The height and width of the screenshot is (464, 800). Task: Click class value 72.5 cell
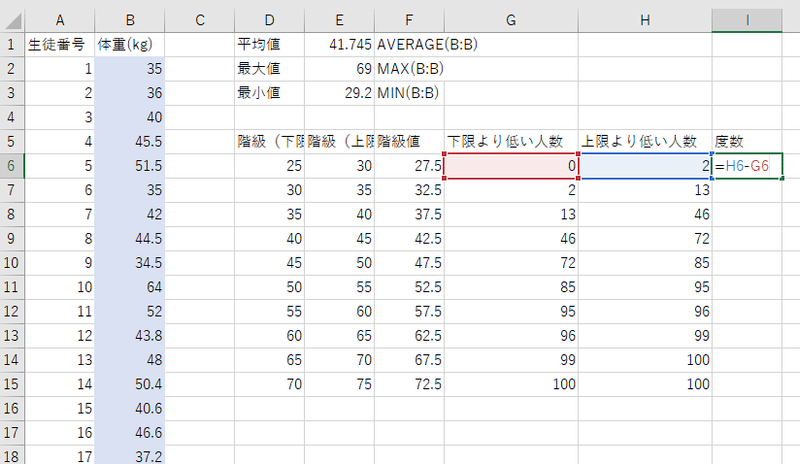tap(409, 384)
